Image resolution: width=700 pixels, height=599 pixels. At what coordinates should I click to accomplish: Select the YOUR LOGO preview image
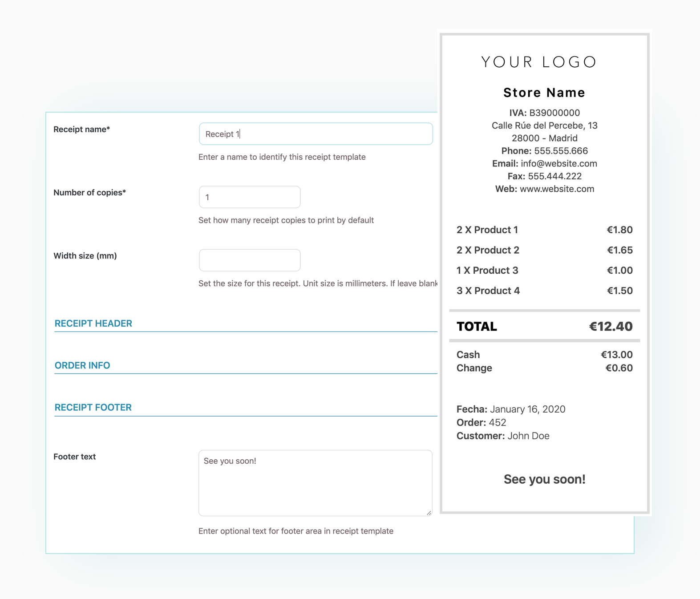[x=539, y=62]
